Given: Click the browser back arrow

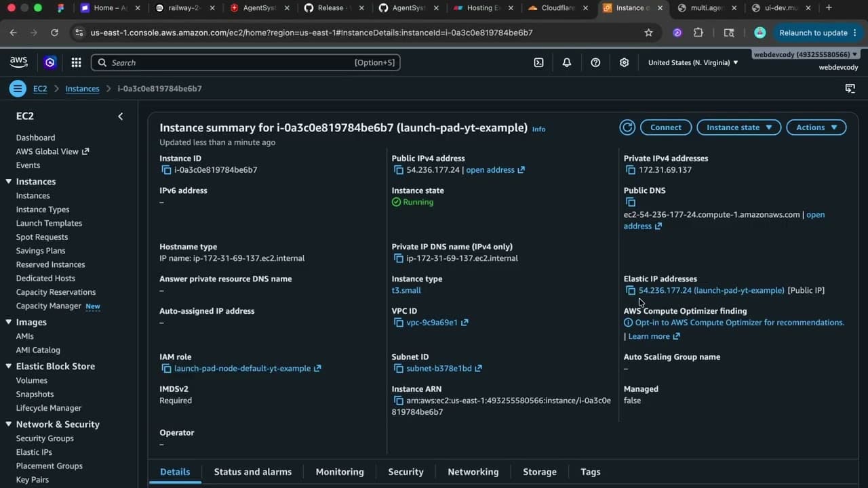Looking at the screenshot, I should click(x=14, y=33).
